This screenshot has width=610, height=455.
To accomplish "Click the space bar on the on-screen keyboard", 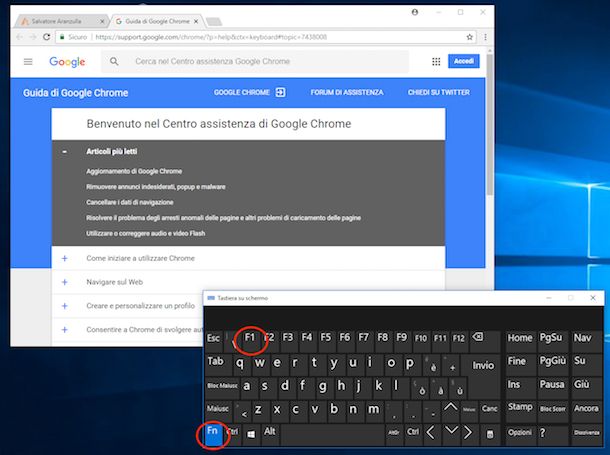I will [332, 434].
